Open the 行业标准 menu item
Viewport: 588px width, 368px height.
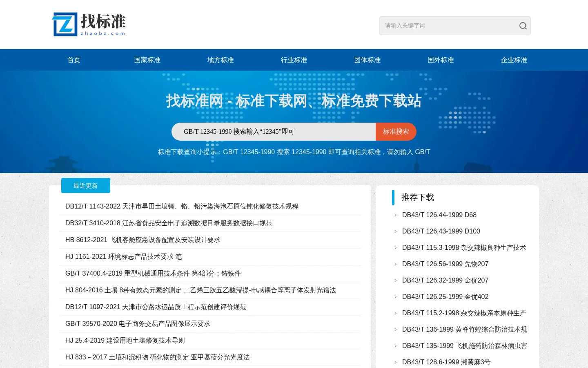[x=294, y=60]
